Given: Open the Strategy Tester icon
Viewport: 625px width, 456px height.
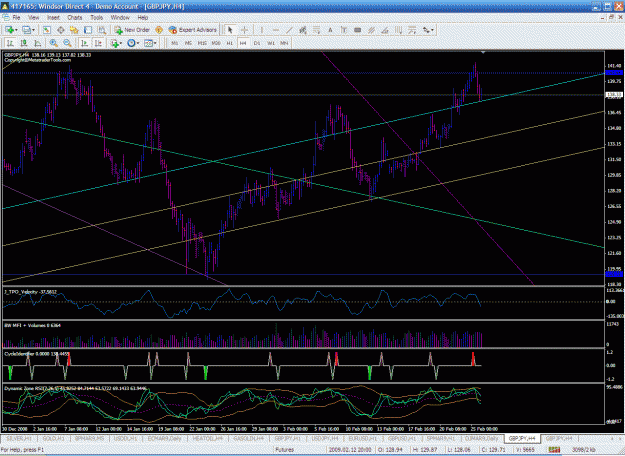Looking at the screenshot, I should (x=102, y=30).
